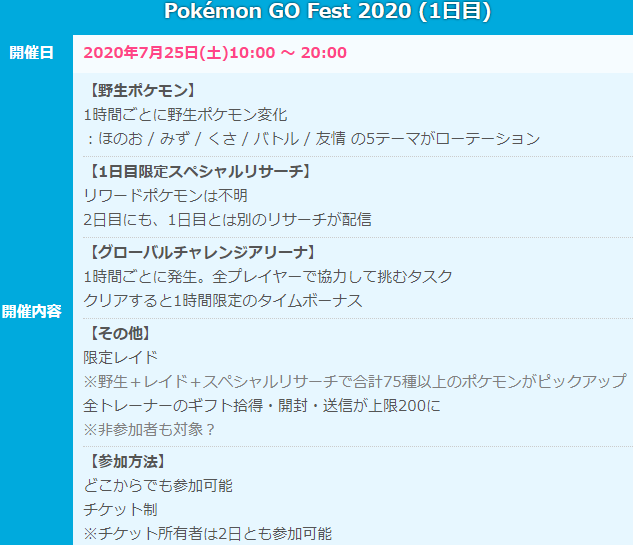Click the text どこからでも参加可能
This screenshot has width=633, height=545.
pyautogui.click(x=158, y=486)
